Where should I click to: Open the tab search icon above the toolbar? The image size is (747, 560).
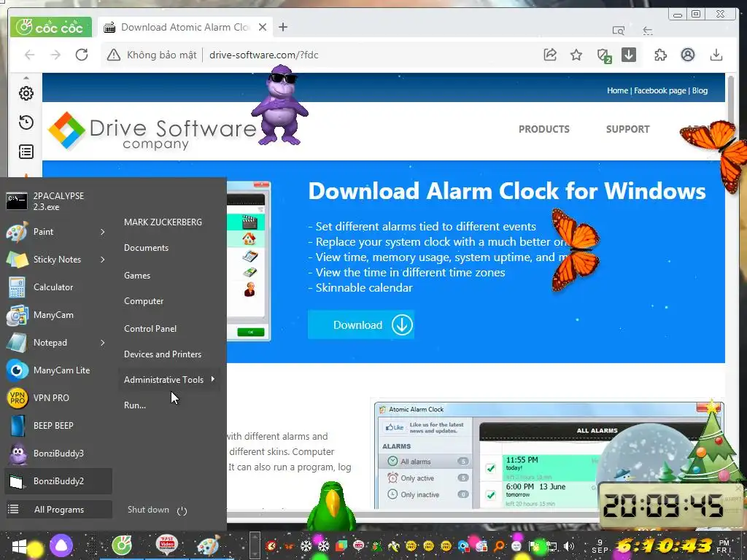click(619, 31)
